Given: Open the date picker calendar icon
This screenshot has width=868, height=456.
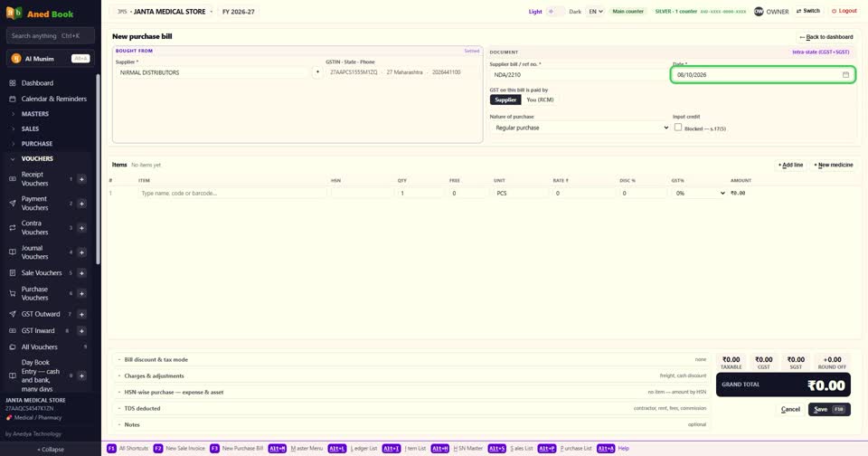Looking at the screenshot, I should [x=845, y=75].
